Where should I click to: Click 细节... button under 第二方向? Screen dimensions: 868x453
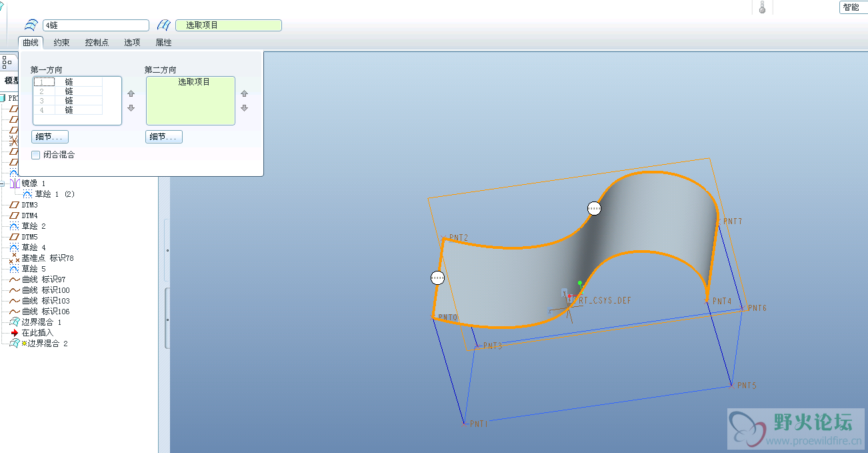coord(164,137)
